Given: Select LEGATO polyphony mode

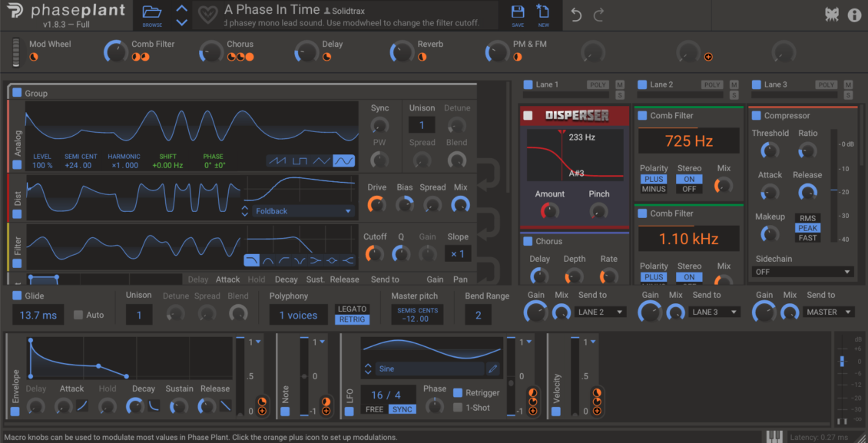Looking at the screenshot, I should click(x=352, y=309).
